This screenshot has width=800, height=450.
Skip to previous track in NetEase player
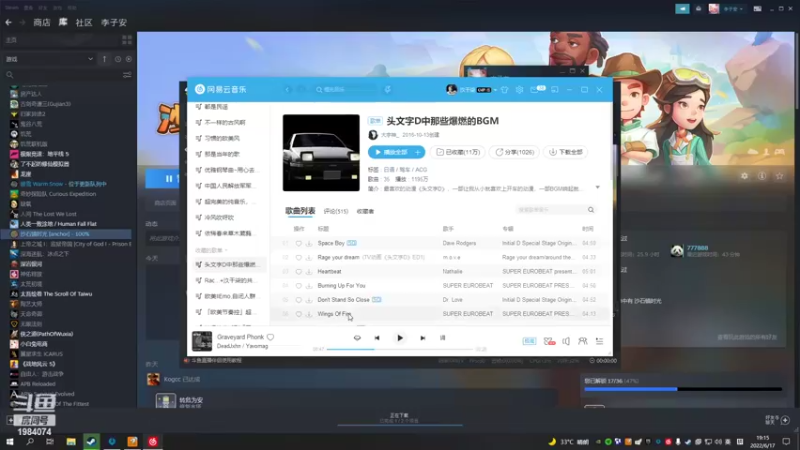click(x=377, y=338)
